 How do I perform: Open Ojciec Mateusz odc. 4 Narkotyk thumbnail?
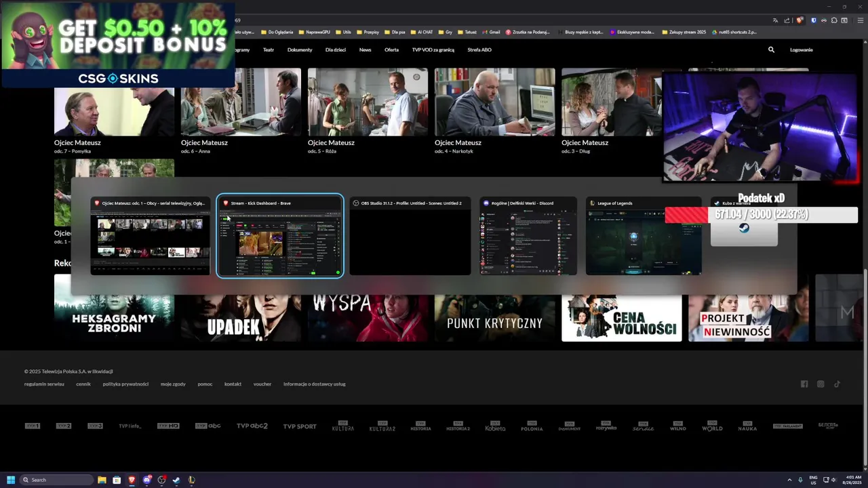click(x=494, y=102)
